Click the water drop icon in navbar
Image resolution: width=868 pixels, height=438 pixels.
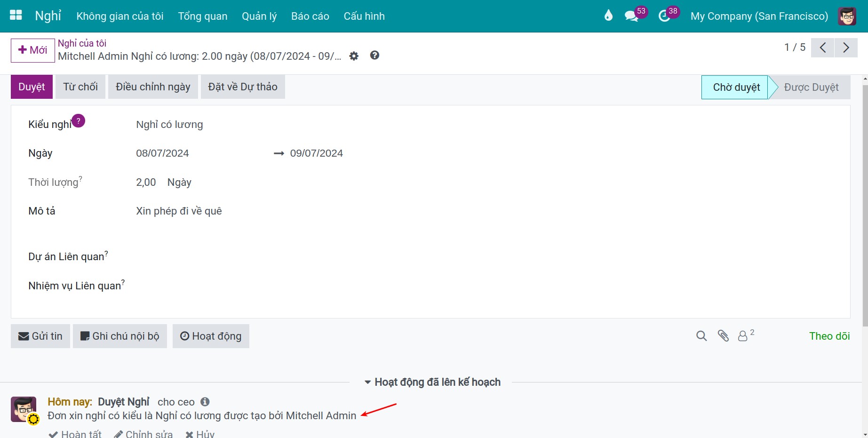[x=608, y=16]
